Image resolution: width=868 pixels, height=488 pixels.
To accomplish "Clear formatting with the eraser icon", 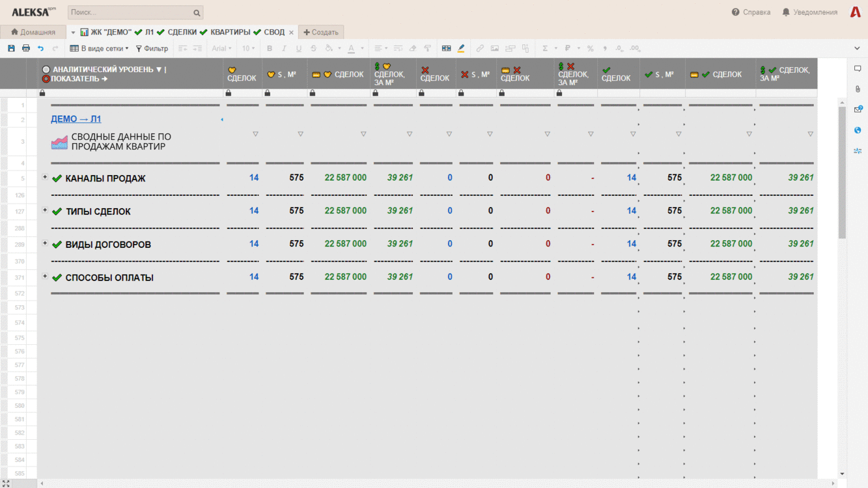I will coord(413,48).
